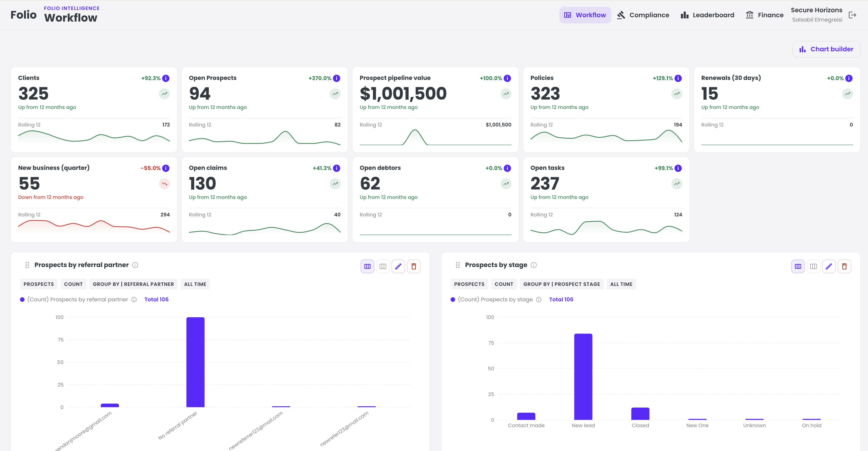Toggle the purple legend dot for Prospects by stage
The height and width of the screenshot is (451, 868).
(x=453, y=300)
